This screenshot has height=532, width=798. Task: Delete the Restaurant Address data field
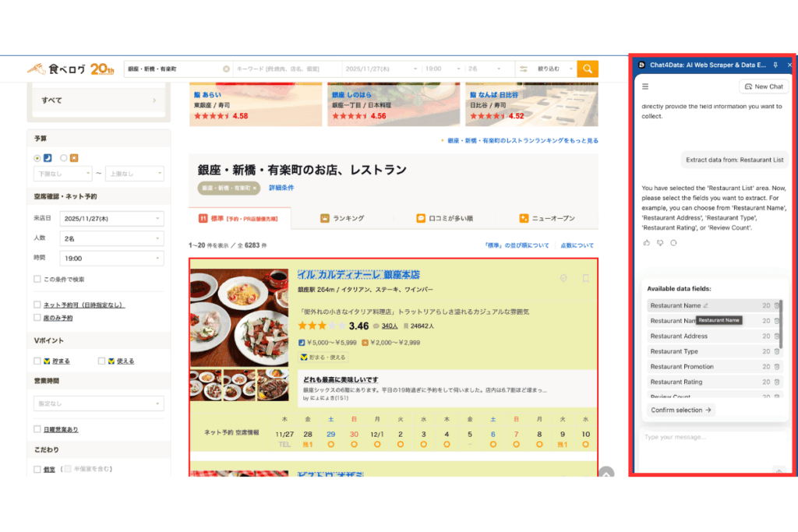(777, 336)
